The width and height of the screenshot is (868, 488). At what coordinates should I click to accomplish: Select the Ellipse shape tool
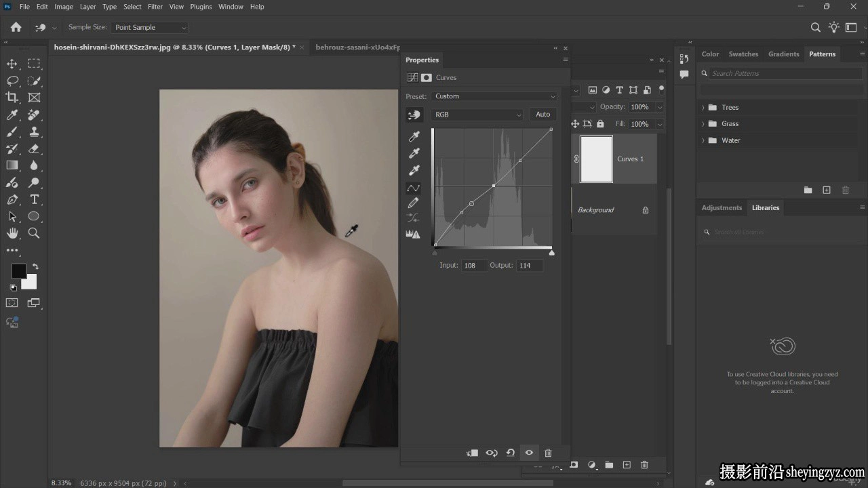[x=34, y=216]
